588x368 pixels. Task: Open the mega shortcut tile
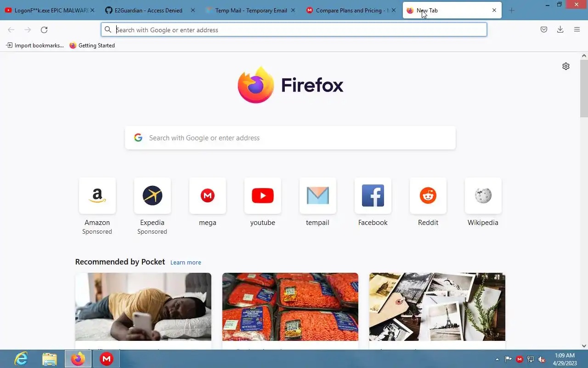point(207,195)
